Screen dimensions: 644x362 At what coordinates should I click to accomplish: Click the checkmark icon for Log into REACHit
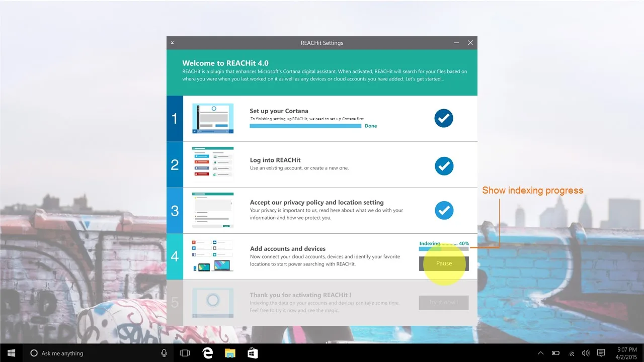444,166
